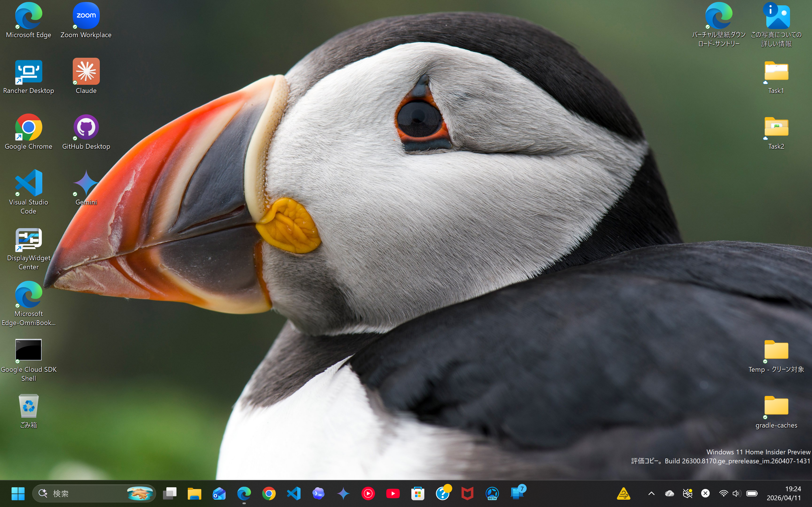Open the GitHub Desktop shortcut
The image size is (812, 507).
[x=86, y=127]
